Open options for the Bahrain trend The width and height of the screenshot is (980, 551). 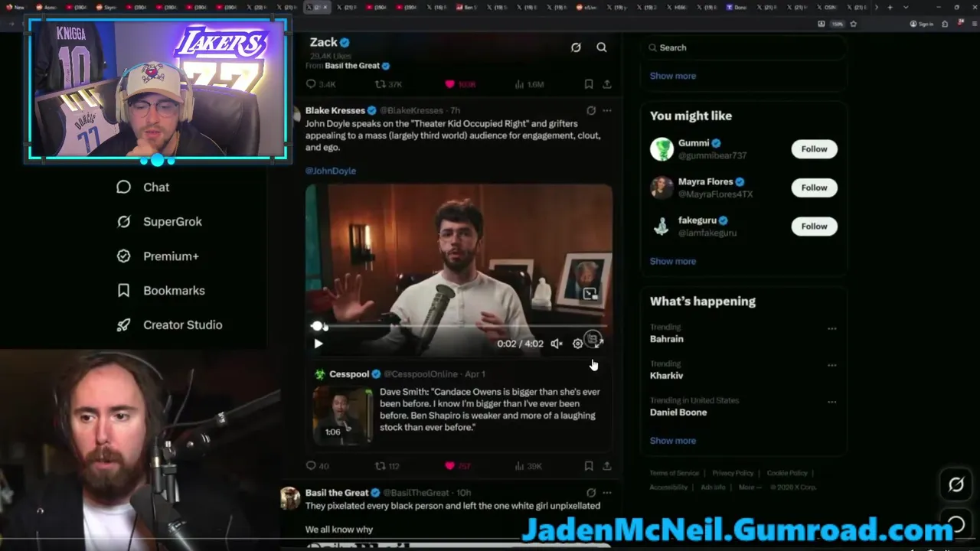point(832,328)
